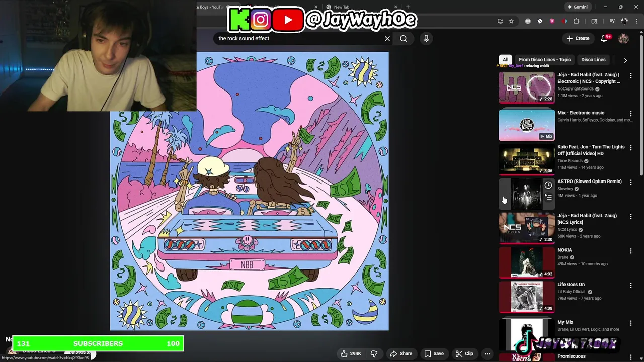The height and width of the screenshot is (362, 644).
Task: Open YouTube notifications bell
Action: (x=605, y=38)
